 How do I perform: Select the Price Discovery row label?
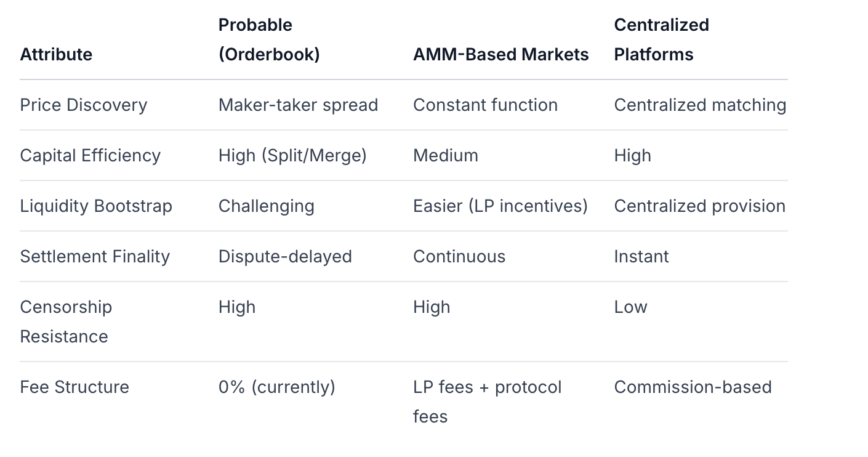click(84, 105)
